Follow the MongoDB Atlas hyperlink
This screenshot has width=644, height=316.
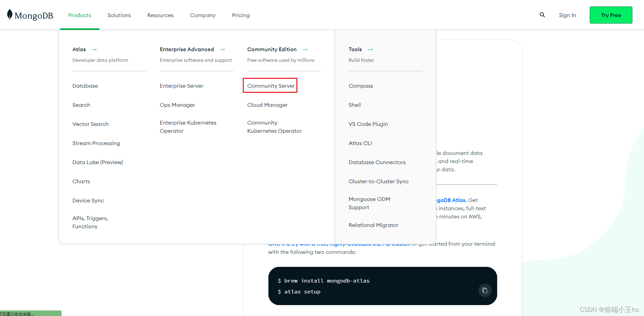(449, 200)
